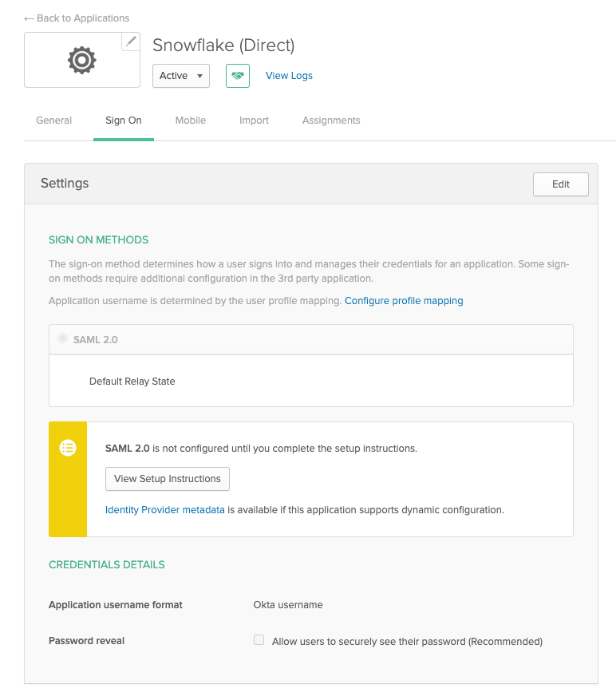Select the SAML 2.0 radio button
The height and width of the screenshot is (700, 616).
coord(62,338)
